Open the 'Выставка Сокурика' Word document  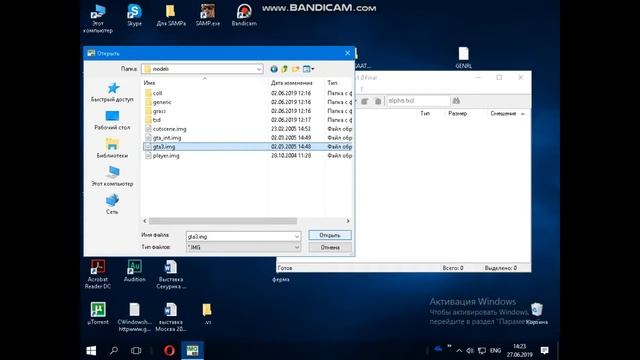[171, 274]
